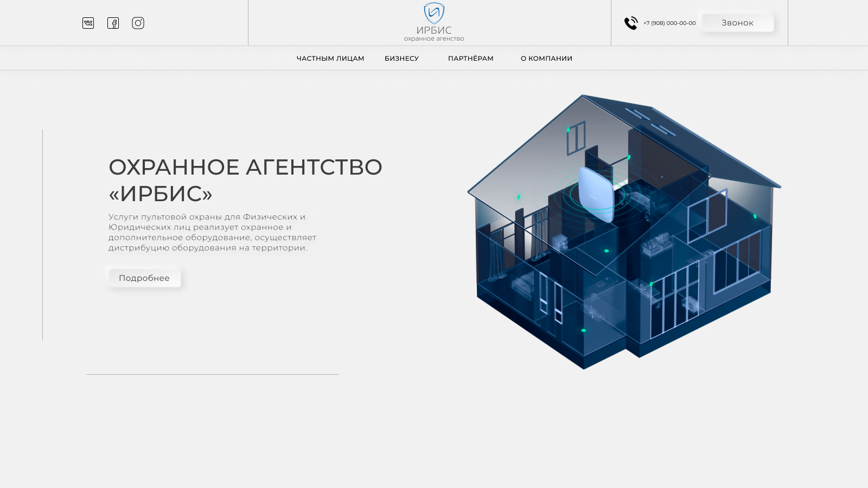Open the Facebook page icon
This screenshot has height=488, width=868.
click(113, 23)
